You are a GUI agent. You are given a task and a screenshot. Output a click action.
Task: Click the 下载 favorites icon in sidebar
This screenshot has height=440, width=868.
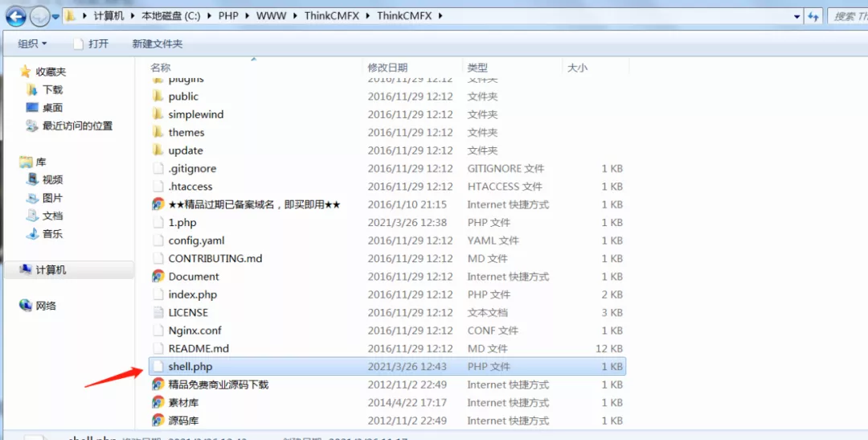pos(32,90)
